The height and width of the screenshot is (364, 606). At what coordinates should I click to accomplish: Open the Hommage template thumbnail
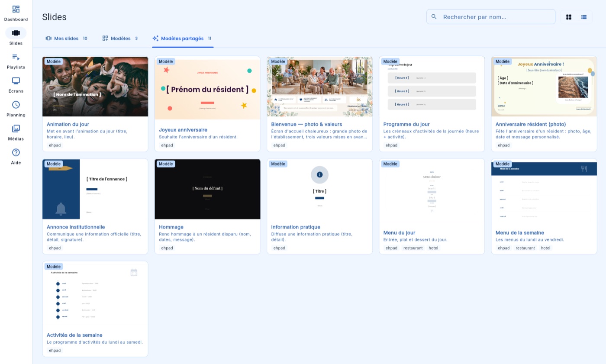pos(207,189)
